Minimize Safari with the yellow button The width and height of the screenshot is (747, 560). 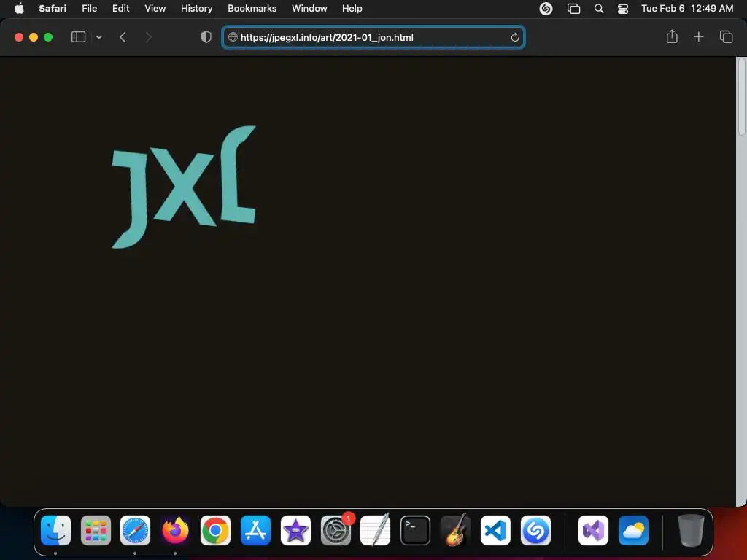[x=34, y=37]
